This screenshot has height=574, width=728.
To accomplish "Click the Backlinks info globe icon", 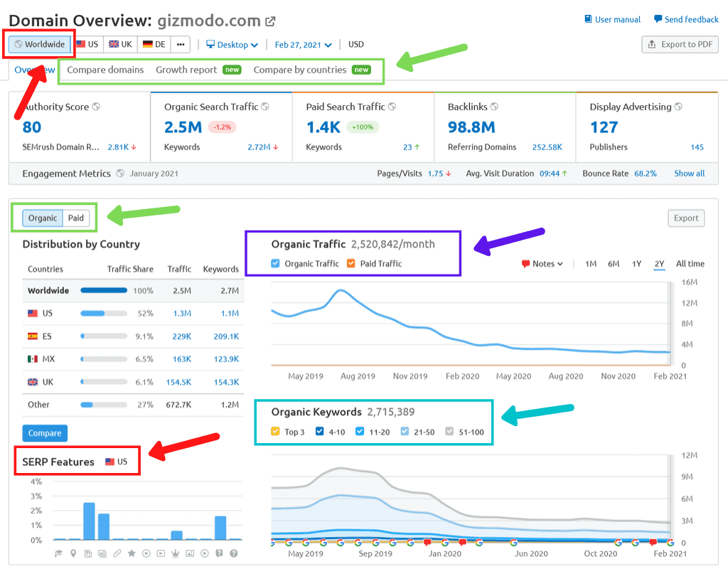I will tap(495, 107).
